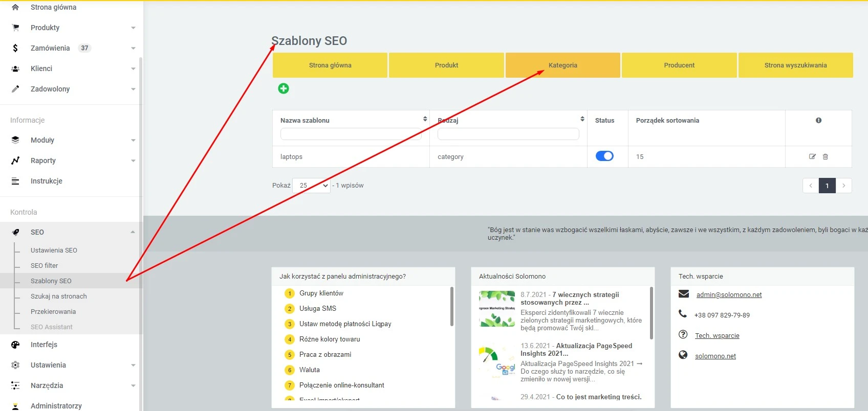The height and width of the screenshot is (411, 868).
Task: Delete the laptops template via trash icon
Action: (825, 156)
